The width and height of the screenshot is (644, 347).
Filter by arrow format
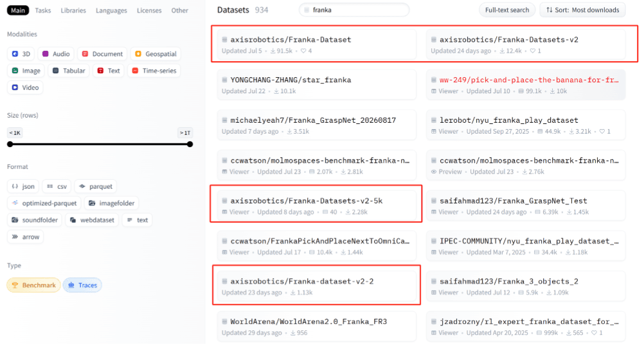pyautogui.click(x=26, y=237)
